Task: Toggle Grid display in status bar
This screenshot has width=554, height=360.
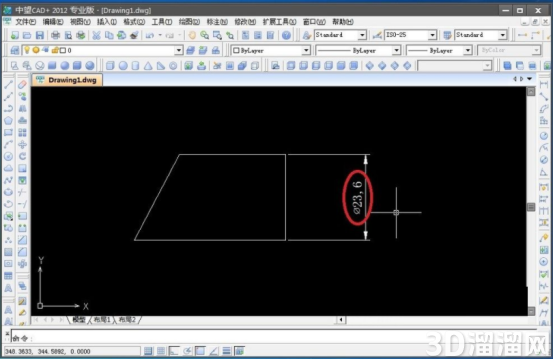Action: pos(161,351)
